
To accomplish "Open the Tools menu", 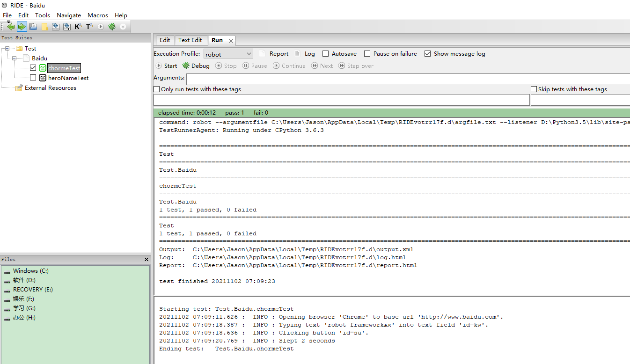I will click(43, 15).
